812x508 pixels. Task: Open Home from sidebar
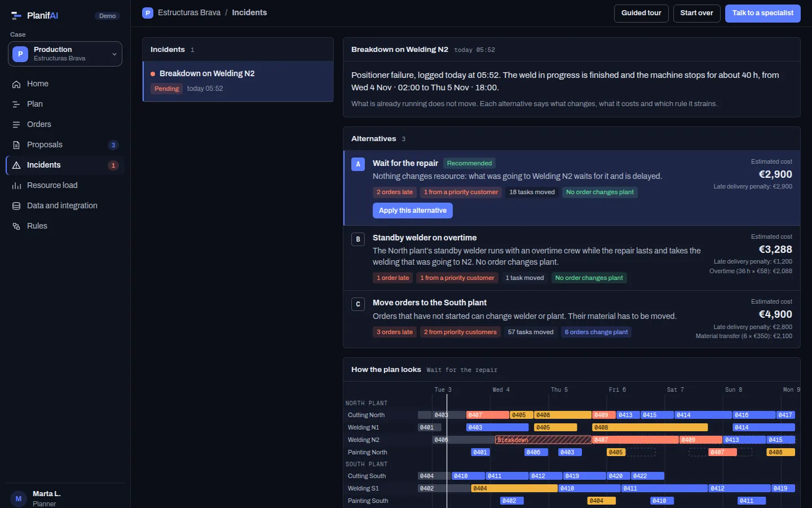click(65, 84)
